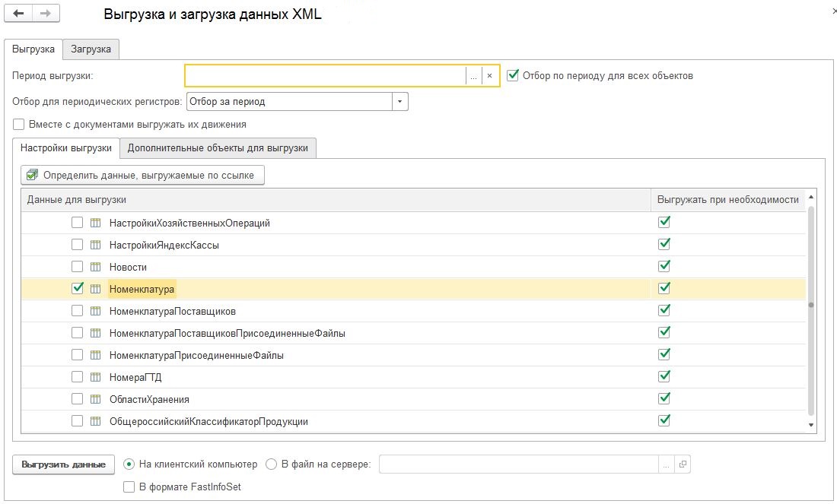Uncheck Отбор по периоду для всех объектов

pos(512,74)
